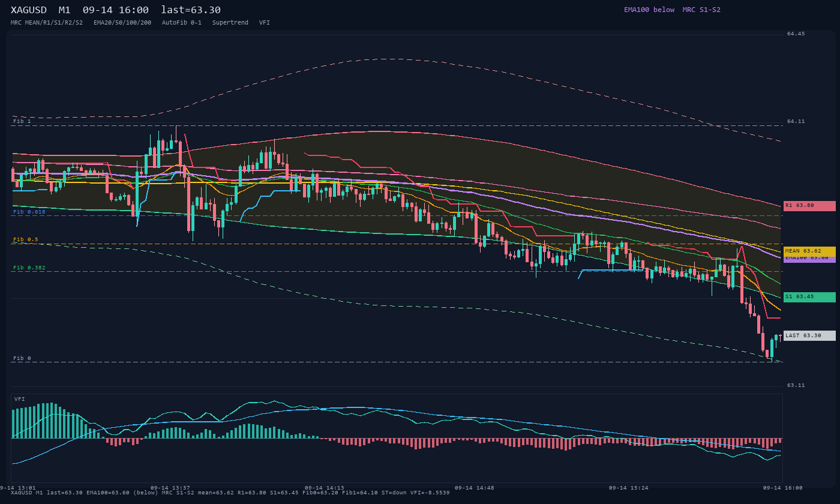840x504 pixels.
Task: Click the green 'Fib 0.382' level label
Action: coord(29,268)
